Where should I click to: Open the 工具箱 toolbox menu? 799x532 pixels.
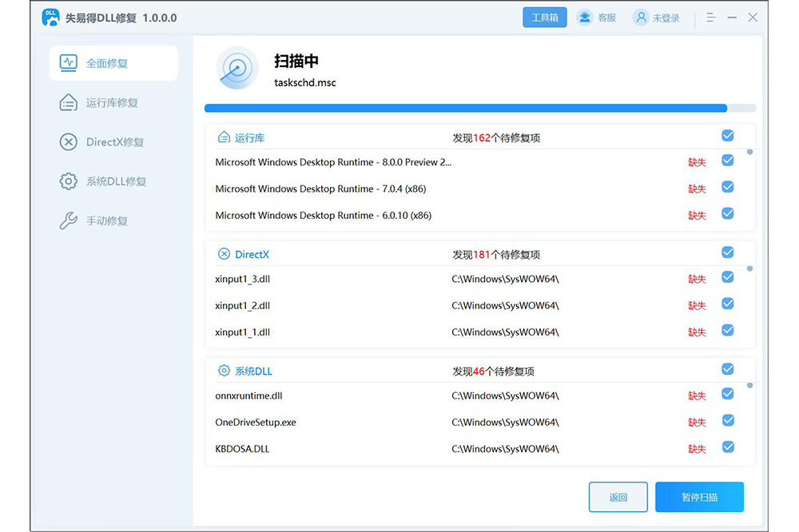544,17
